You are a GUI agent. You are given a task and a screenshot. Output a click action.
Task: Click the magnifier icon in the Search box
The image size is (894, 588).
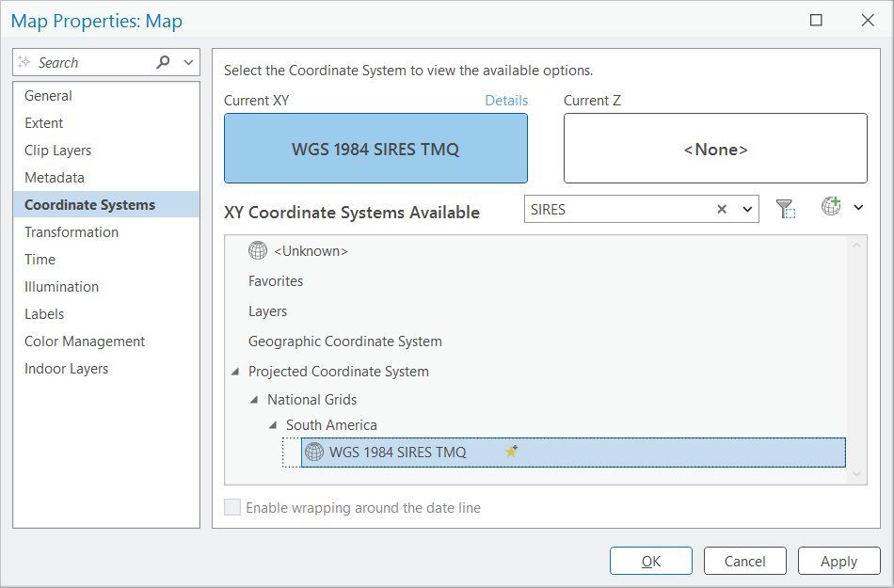[163, 61]
